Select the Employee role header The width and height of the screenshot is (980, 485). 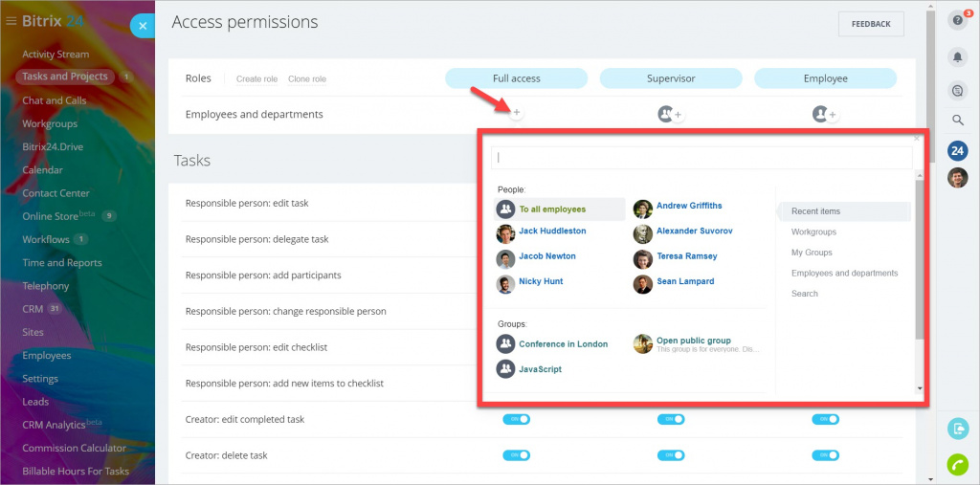tap(826, 78)
